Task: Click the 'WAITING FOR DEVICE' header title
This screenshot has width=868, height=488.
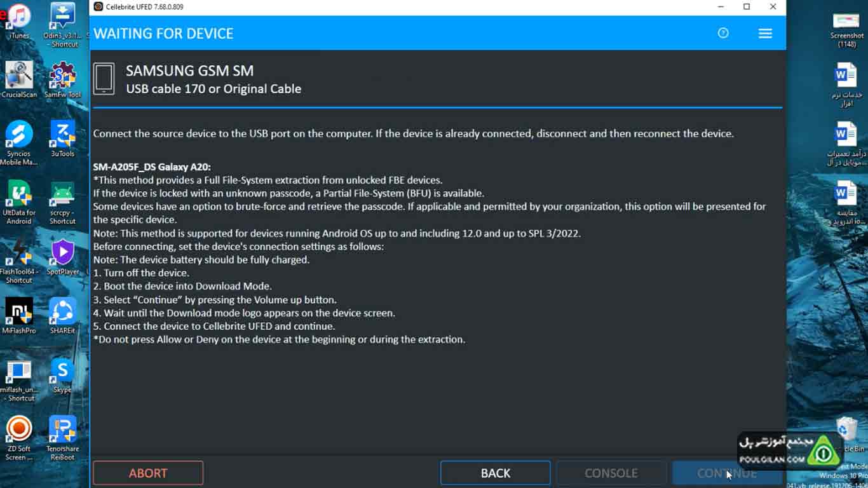Action: coord(163,33)
